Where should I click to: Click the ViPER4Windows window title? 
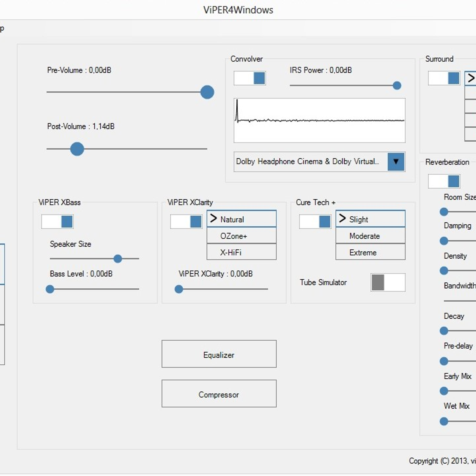point(238,10)
